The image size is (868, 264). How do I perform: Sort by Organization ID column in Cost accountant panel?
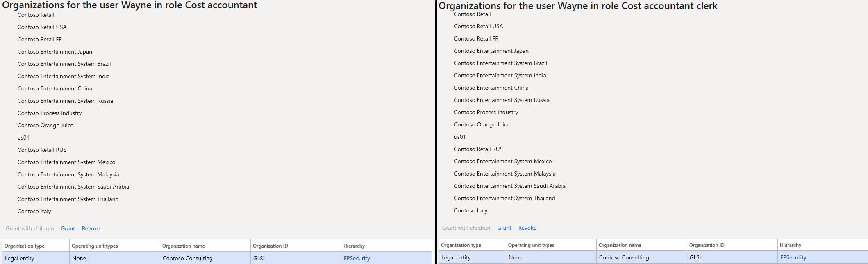[296, 246]
